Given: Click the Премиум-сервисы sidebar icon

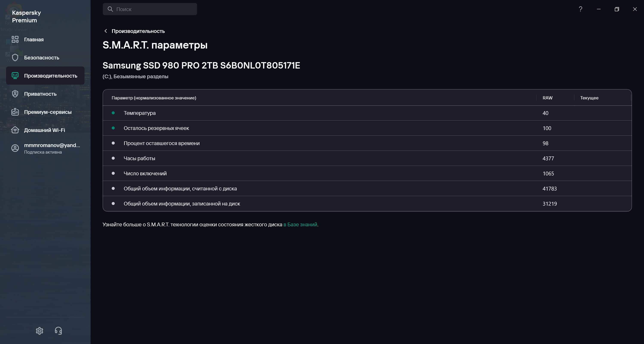Looking at the screenshot, I should coord(15,112).
